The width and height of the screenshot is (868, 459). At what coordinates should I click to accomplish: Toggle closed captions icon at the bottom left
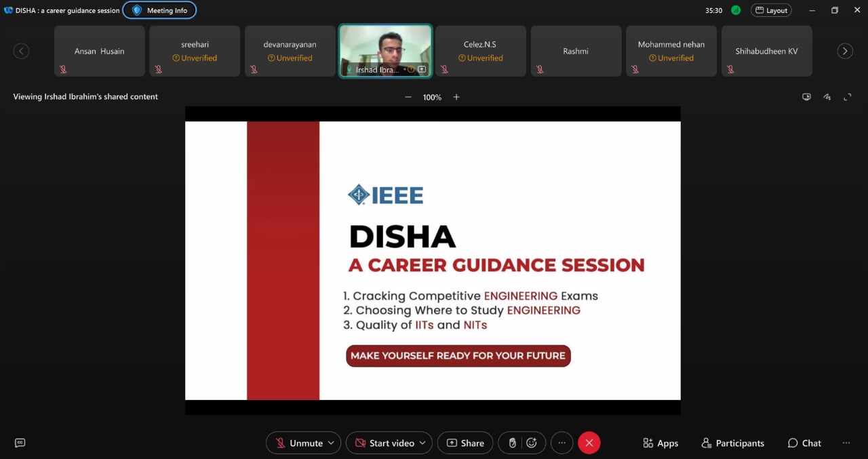(x=20, y=443)
